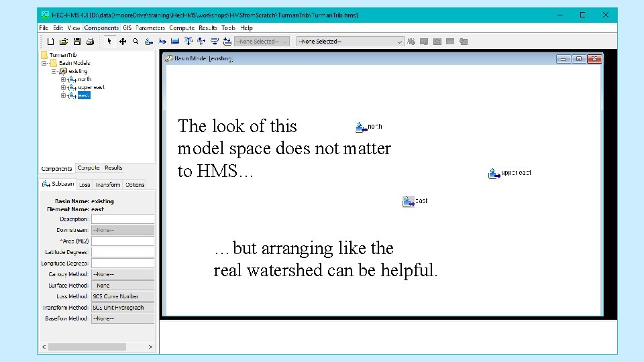Click the Open Project folder icon
This screenshot has width=644, height=362.
pos(64,42)
